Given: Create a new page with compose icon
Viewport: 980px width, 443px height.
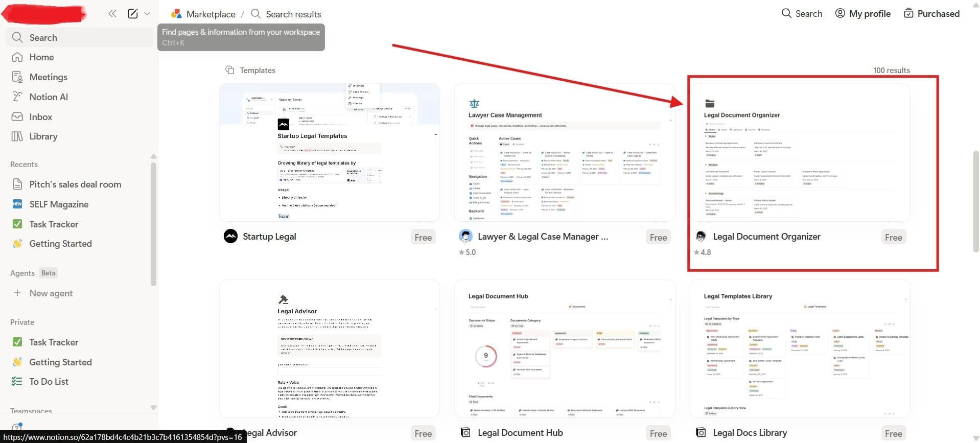Looking at the screenshot, I should click(x=132, y=14).
